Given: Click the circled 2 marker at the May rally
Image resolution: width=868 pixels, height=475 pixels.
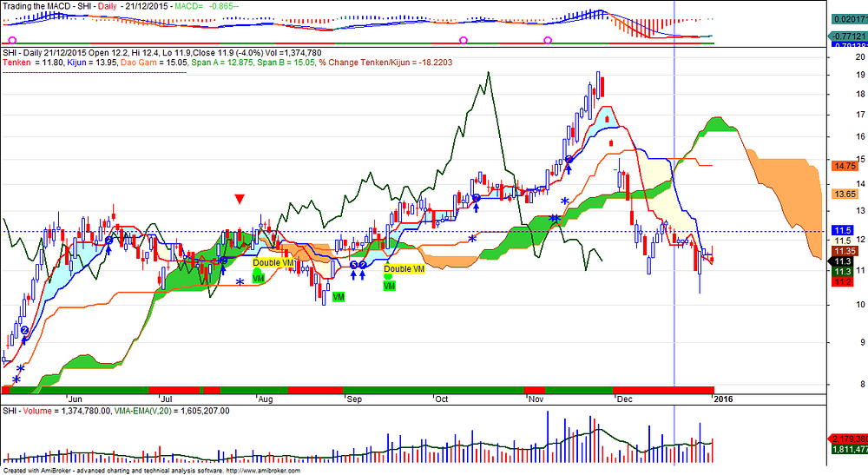Looking at the screenshot, I should tap(24, 331).
